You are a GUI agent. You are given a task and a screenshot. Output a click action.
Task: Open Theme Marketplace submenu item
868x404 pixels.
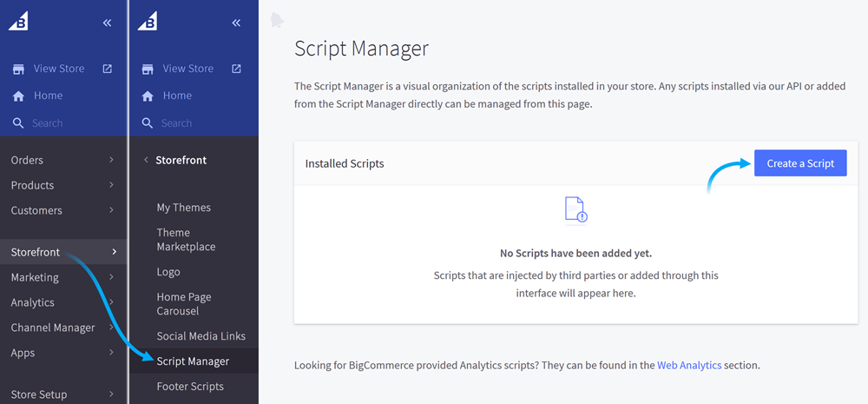coord(186,240)
